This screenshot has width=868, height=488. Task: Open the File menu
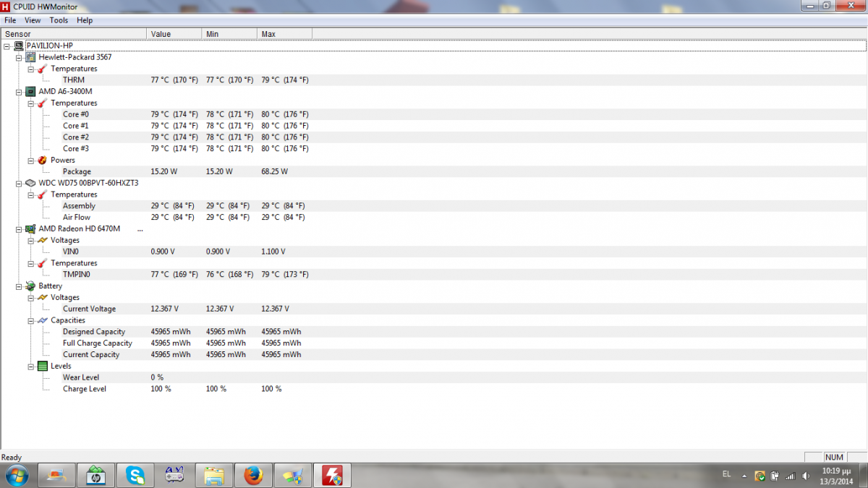point(10,20)
